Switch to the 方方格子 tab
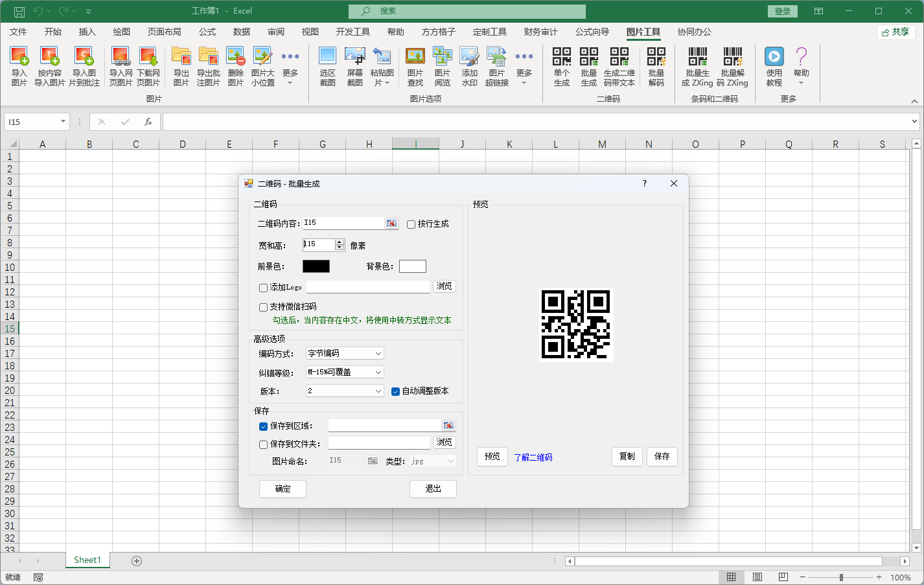The image size is (924, 585). (439, 32)
